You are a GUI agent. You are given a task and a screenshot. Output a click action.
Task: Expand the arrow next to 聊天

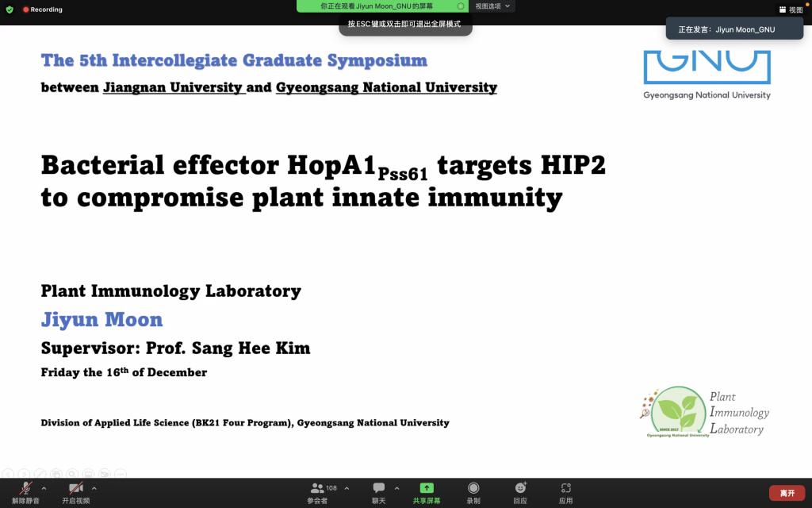point(396,488)
